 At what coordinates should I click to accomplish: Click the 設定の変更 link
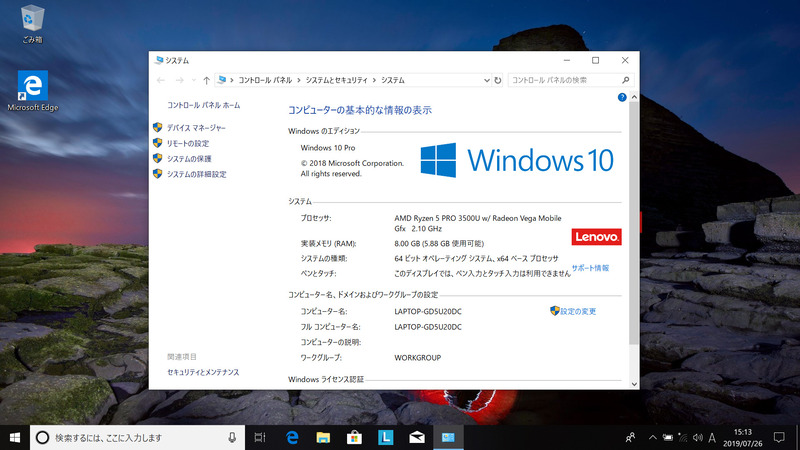coord(578,311)
